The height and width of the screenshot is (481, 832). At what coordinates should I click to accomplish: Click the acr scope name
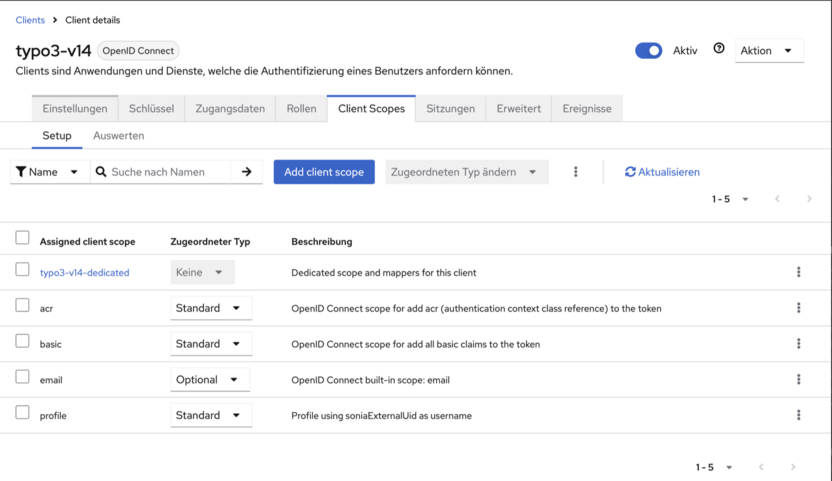coord(46,308)
